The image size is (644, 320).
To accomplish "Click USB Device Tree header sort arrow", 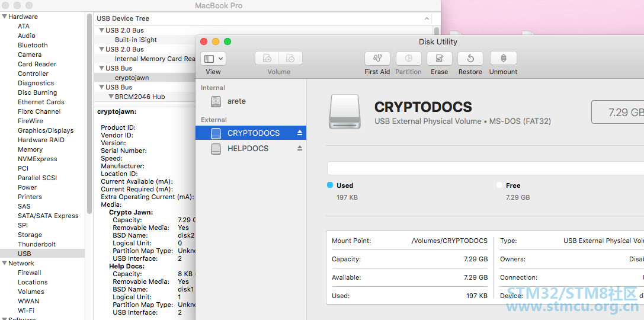I will coord(427,18).
